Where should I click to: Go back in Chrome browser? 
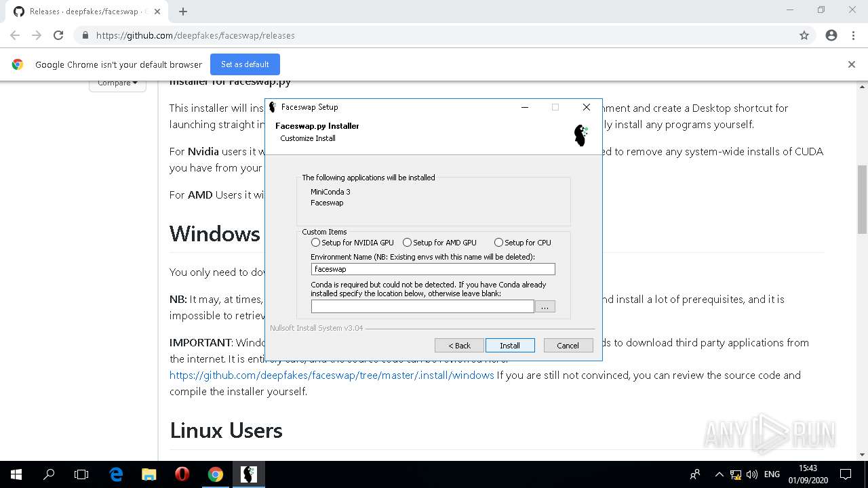point(15,35)
